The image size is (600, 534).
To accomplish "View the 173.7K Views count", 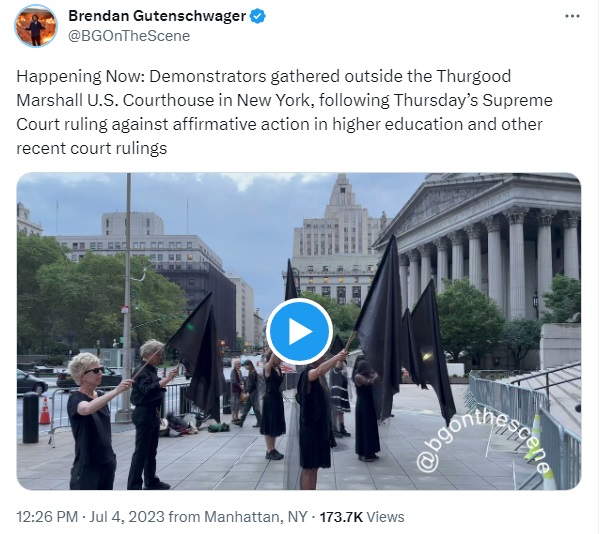I will [x=362, y=517].
